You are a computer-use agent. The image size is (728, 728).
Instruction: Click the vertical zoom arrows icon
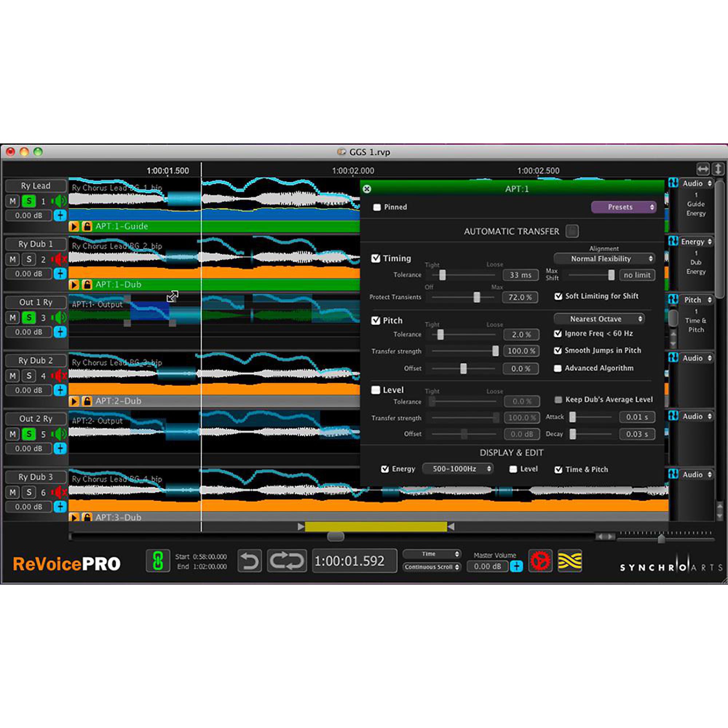(718, 169)
